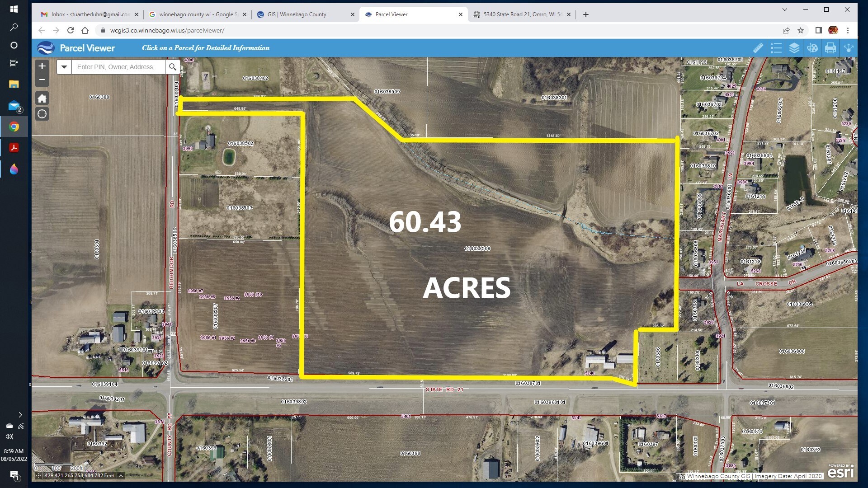Image resolution: width=868 pixels, height=488 pixels.
Task: Activate the My Location tool
Action: click(42, 114)
